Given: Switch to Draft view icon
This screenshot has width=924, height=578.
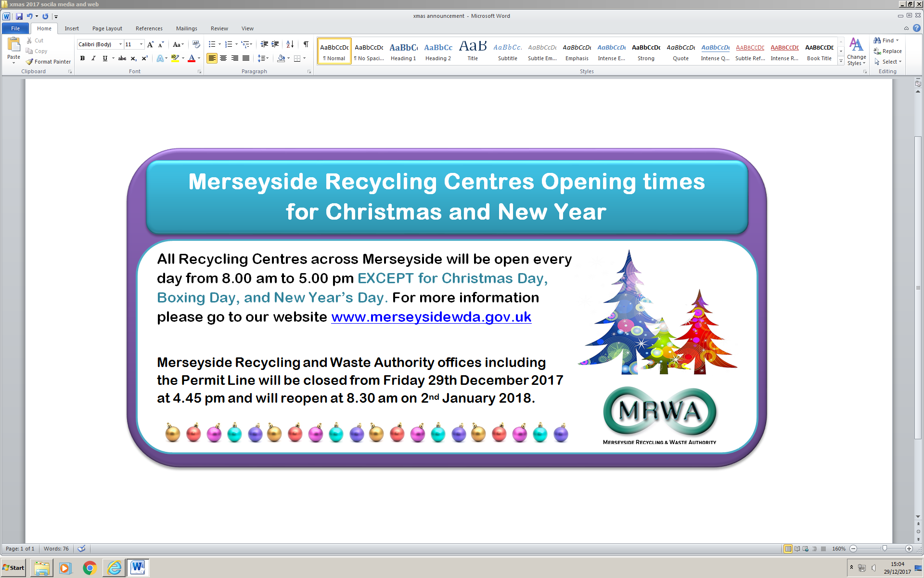Looking at the screenshot, I should (x=823, y=549).
